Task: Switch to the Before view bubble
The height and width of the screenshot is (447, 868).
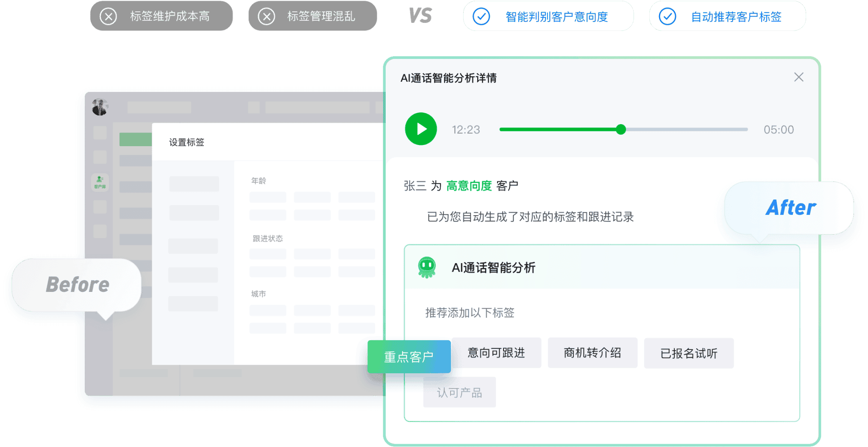Action: click(x=77, y=284)
